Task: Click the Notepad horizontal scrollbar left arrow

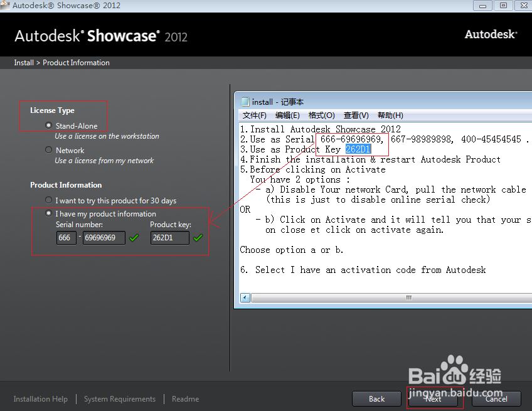Action: [x=245, y=297]
